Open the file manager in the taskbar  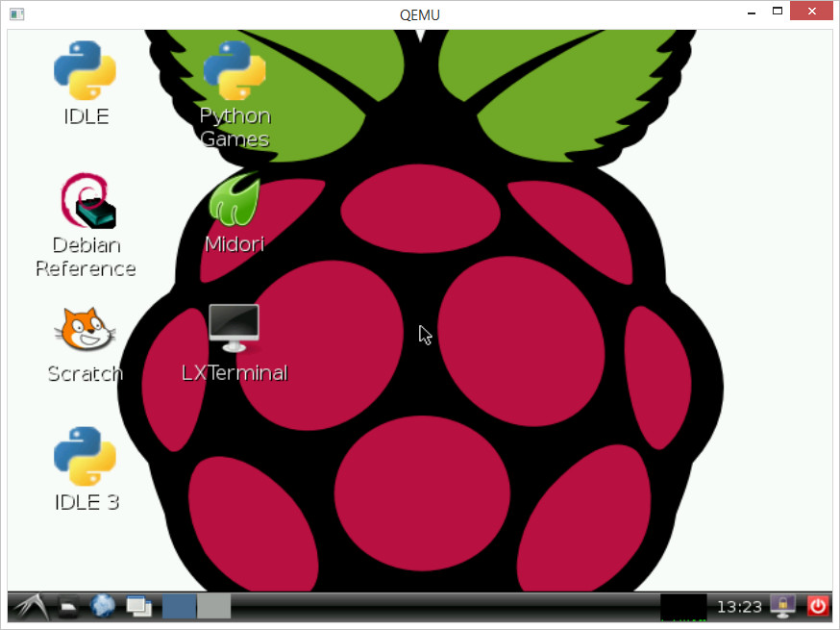tap(68, 607)
